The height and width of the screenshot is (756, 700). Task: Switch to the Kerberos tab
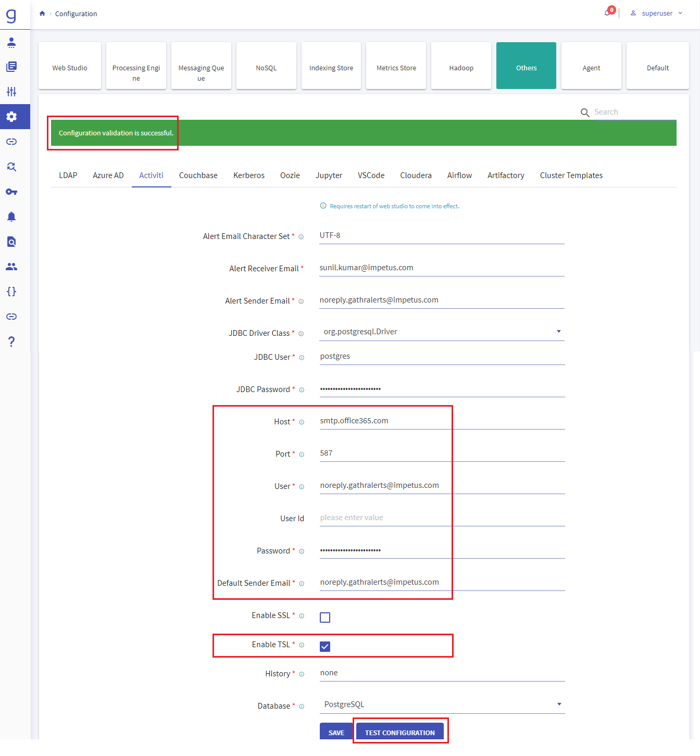point(248,175)
